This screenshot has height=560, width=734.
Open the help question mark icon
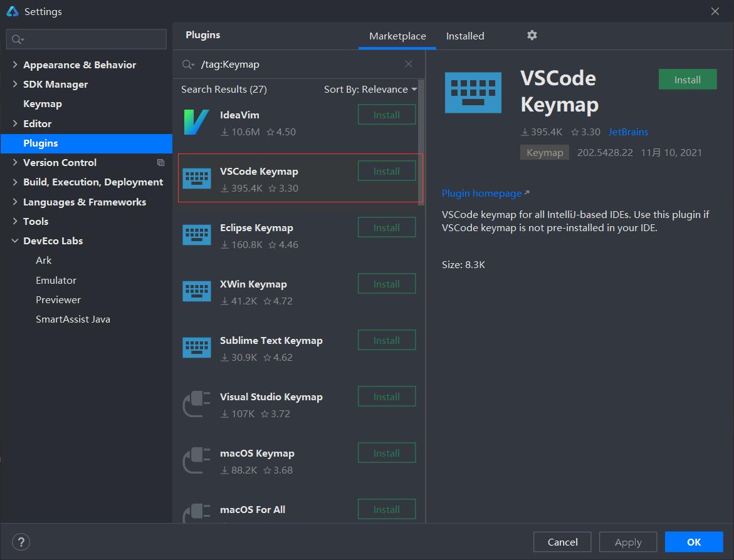[x=21, y=542]
